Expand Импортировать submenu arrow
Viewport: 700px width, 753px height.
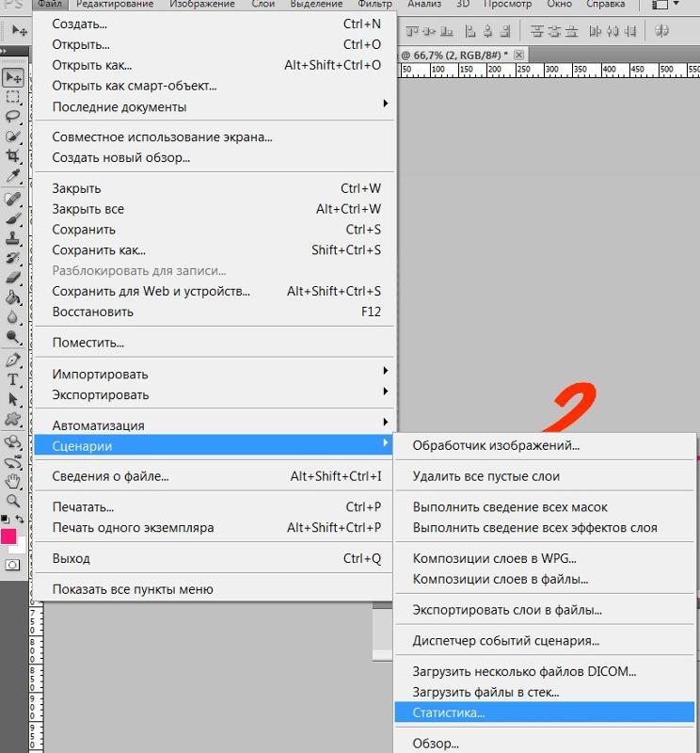click(x=385, y=371)
